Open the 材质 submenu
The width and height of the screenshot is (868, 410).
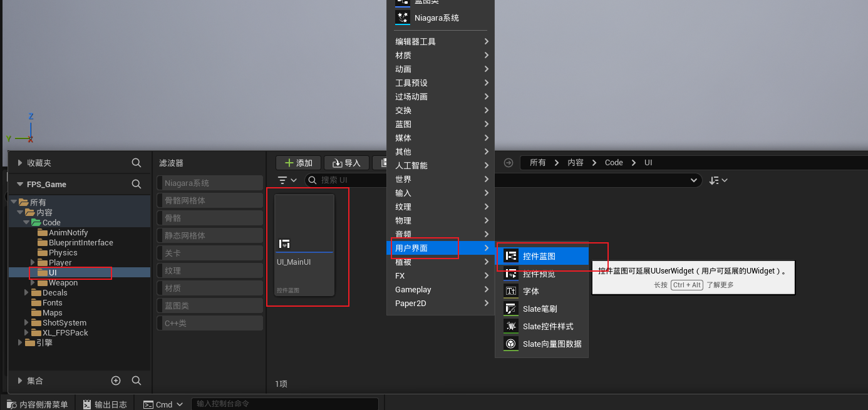[441, 55]
